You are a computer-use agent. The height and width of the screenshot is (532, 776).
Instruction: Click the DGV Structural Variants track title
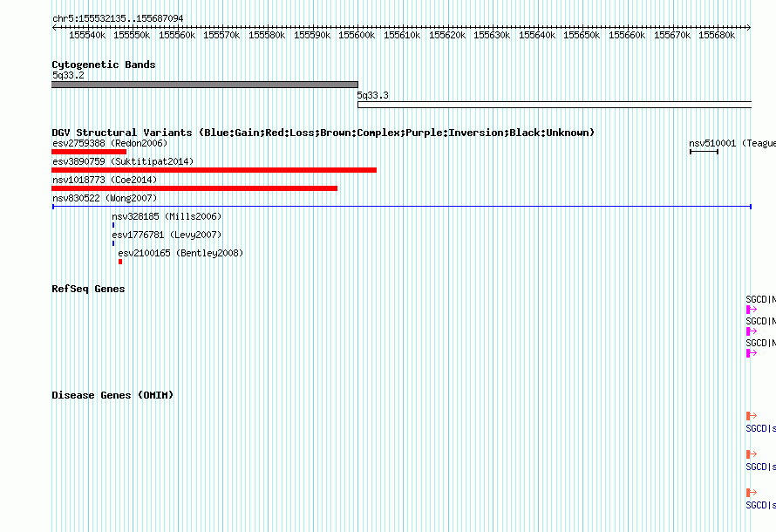point(323,133)
